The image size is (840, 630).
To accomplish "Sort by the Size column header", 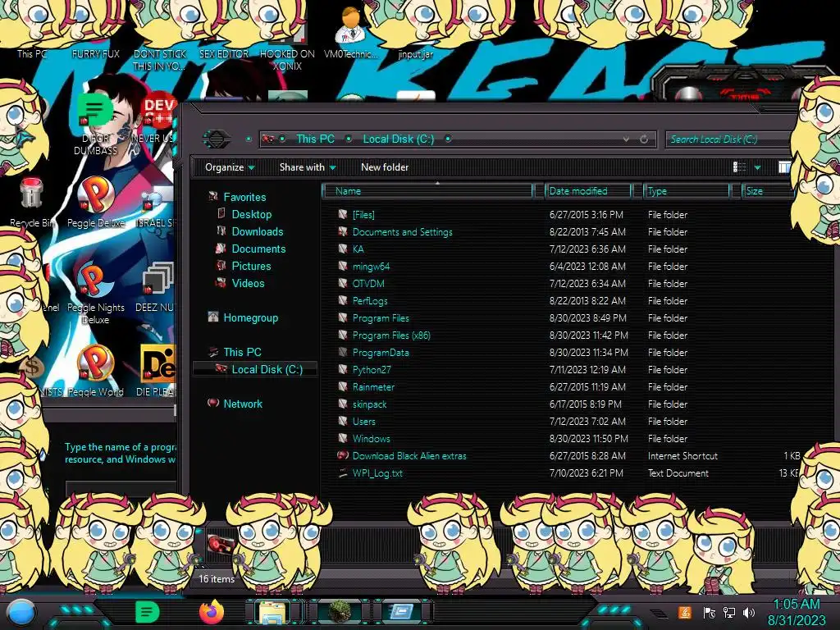I will [767, 191].
